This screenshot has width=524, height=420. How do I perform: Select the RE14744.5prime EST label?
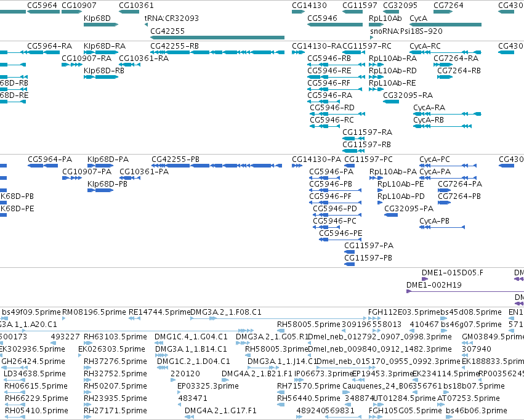pyautogui.click(x=159, y=312)
